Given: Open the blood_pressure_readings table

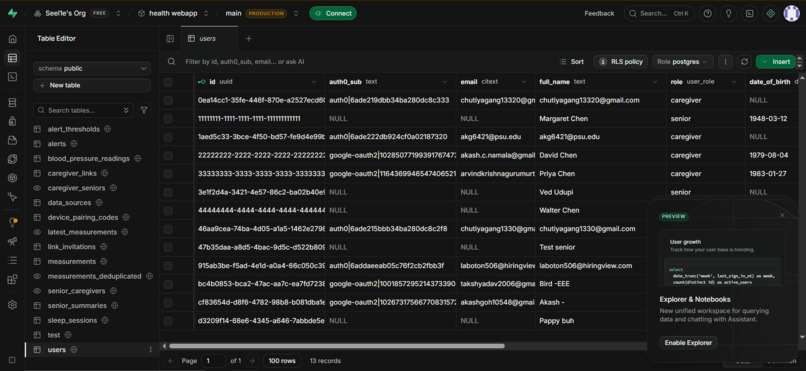Looking at the screenshot, I should click(x=88, y=158).
